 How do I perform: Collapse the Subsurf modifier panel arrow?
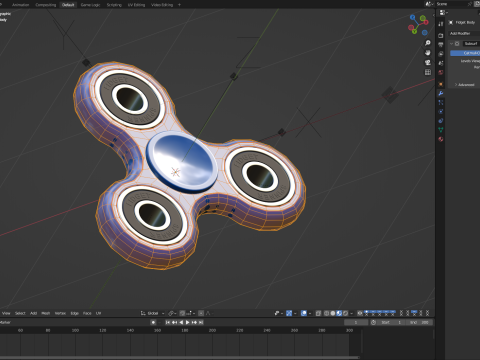point(452,44)
